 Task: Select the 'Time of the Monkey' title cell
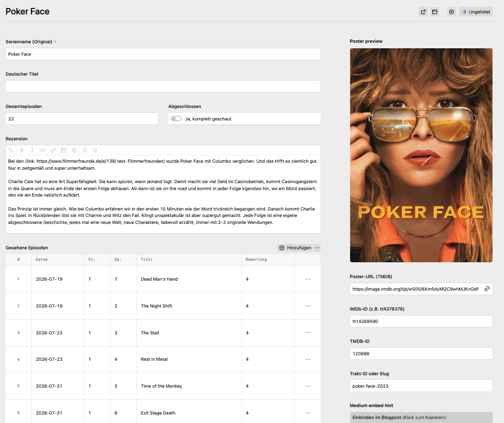click(x=189, y=386)
